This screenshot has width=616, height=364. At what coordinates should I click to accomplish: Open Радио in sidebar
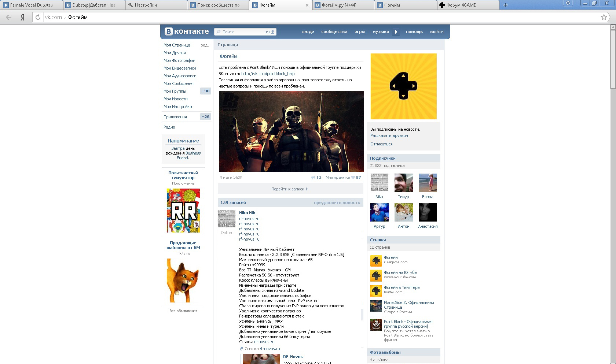[169, 127]
